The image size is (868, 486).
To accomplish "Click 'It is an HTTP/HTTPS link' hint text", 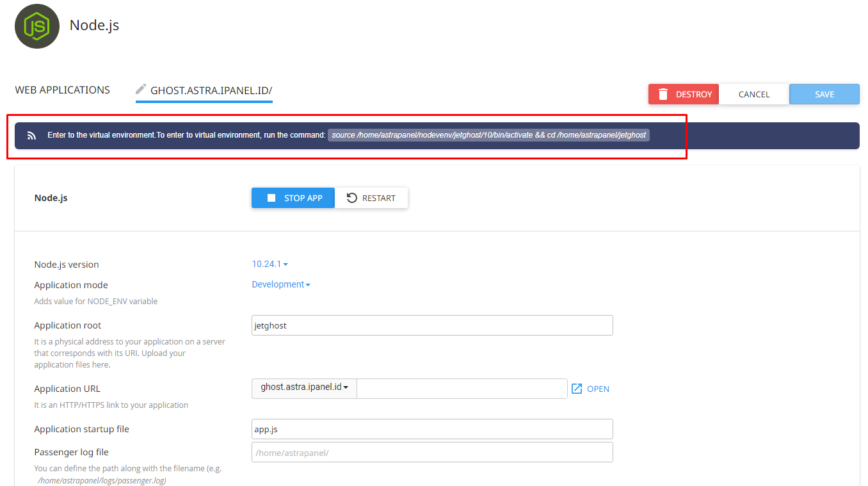I will (111, 405).
